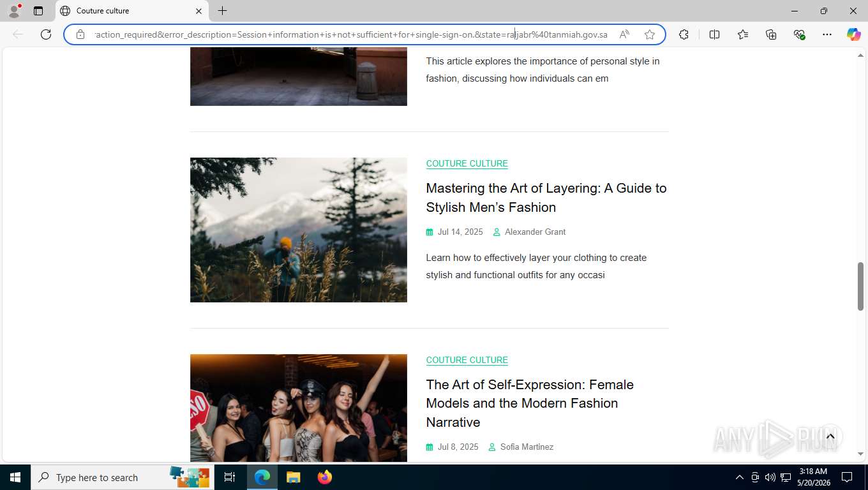Click Jul 14, 2025 date
This screenshot has height=490, width=868.
[460, 232]
